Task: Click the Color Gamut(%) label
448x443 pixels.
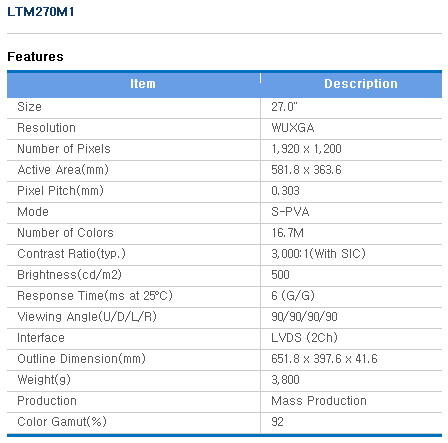Action: [x=62, y=422]
